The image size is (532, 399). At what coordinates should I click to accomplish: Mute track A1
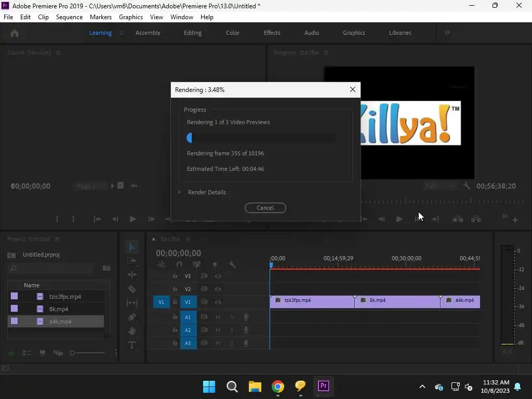pos(218,317)
